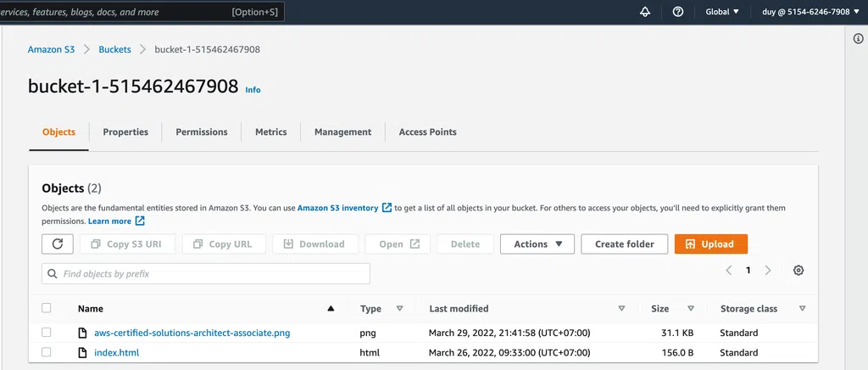Select all objects with header checkbox
The height and width of the screenshot is (370, 868).
[47, 308]
